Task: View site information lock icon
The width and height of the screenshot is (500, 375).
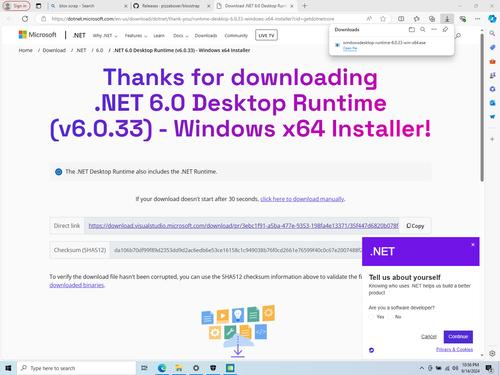Action: pos(44,19)
